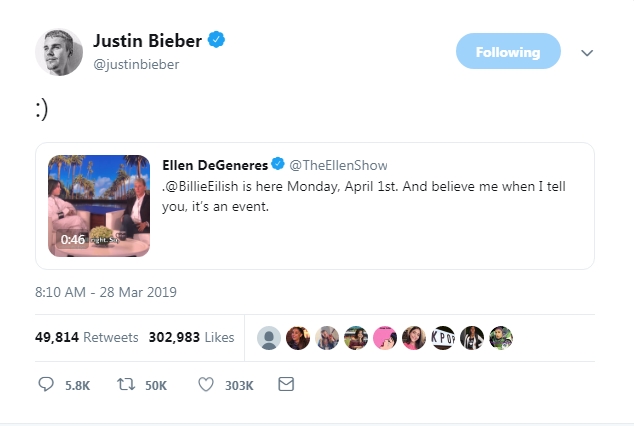Click the reply speech bubble icon
Viewport: 634px width, 426px height.
[x=46, y=384]
